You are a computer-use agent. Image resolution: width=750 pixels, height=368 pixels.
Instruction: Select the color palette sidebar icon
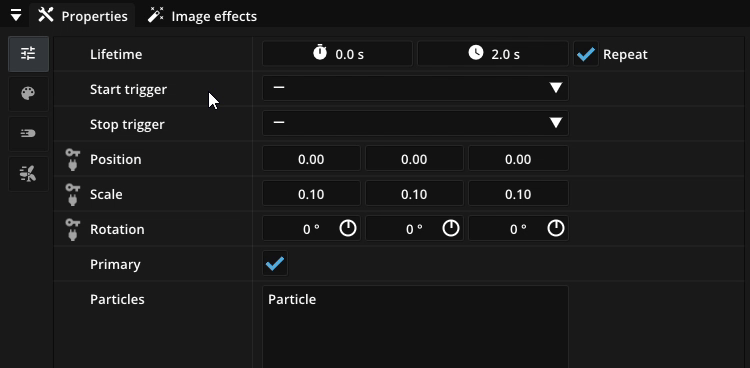pos(28,93)
